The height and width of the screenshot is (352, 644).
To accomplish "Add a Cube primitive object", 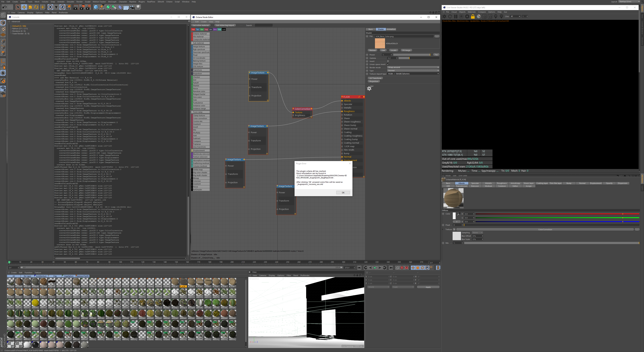I will [96, 7].
